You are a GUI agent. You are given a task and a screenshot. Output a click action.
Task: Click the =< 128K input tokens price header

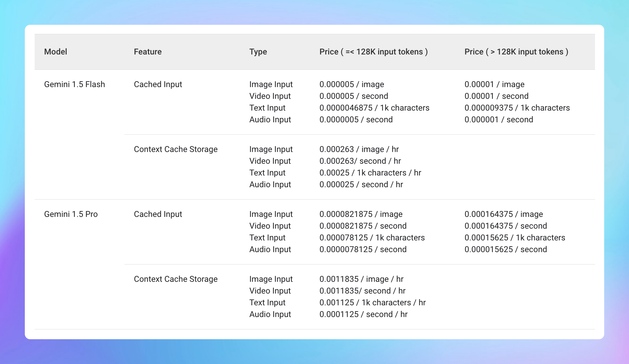tap(373, 52)
